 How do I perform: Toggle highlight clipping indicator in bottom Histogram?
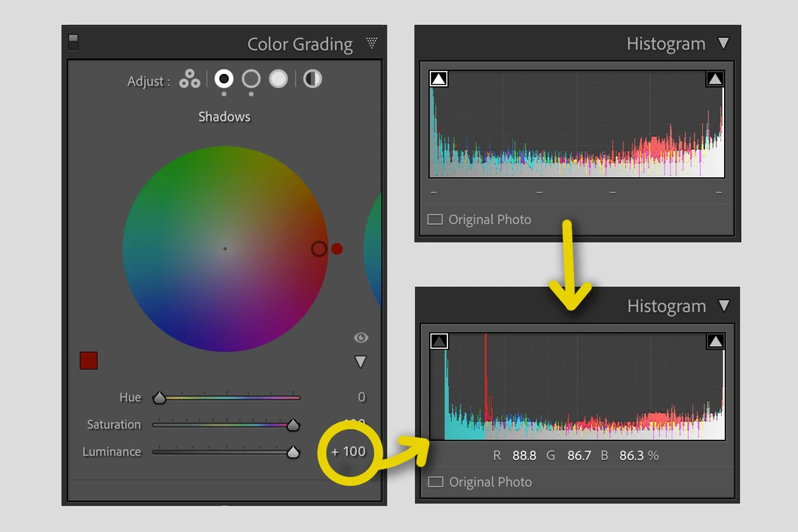(715, 341)
